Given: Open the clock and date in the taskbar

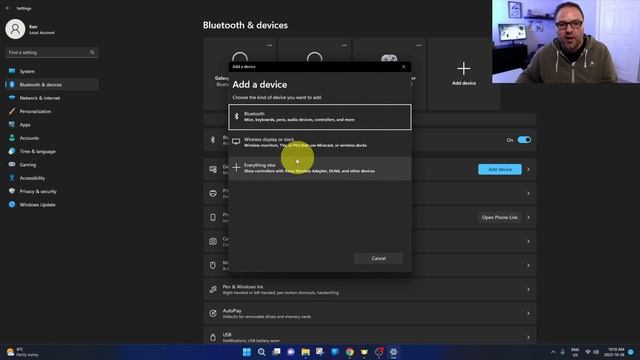Looking at the screenshot, I should [x=614, y=352].
